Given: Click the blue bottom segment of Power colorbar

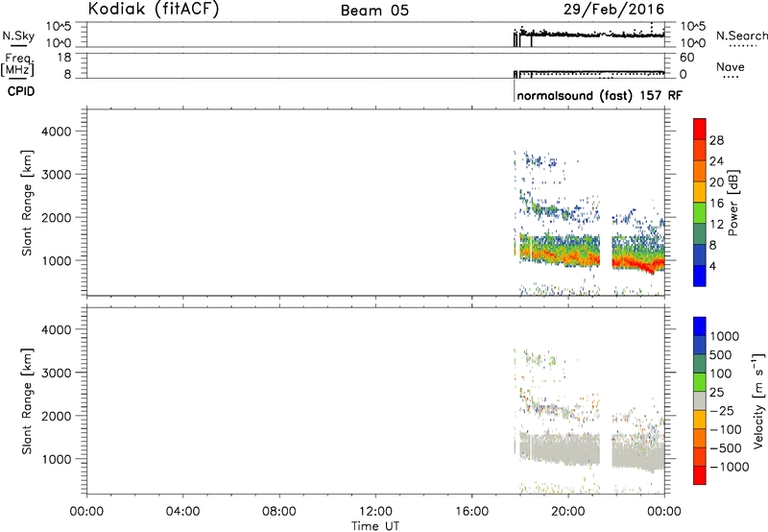Looking at the screenshot, I should point(700,276).
